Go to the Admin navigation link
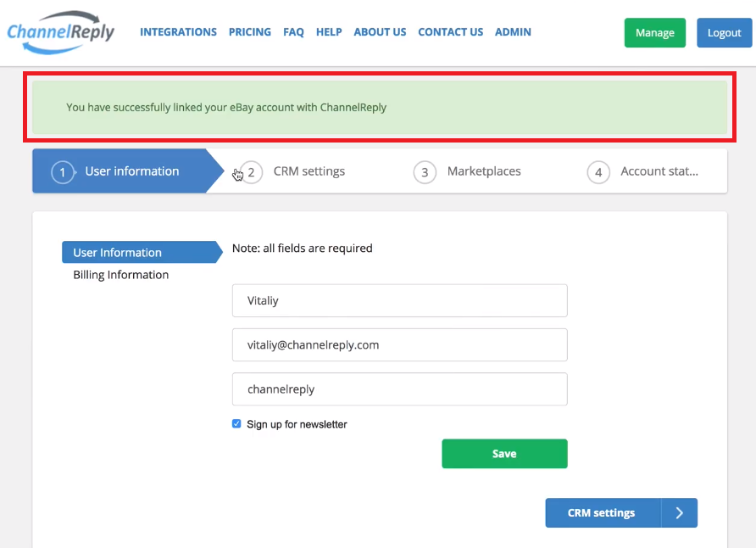756x548 pixels. (x=513, y=32)
